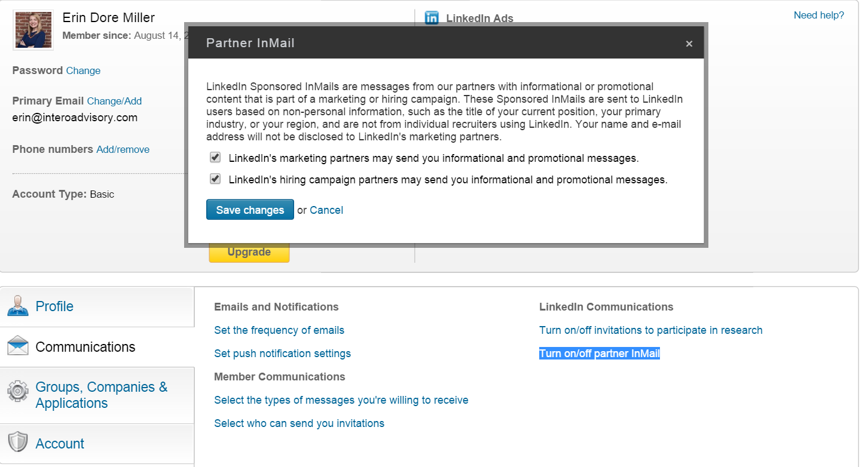Click the Need help? link
This screenshot has height=467, width=868.
818,16
